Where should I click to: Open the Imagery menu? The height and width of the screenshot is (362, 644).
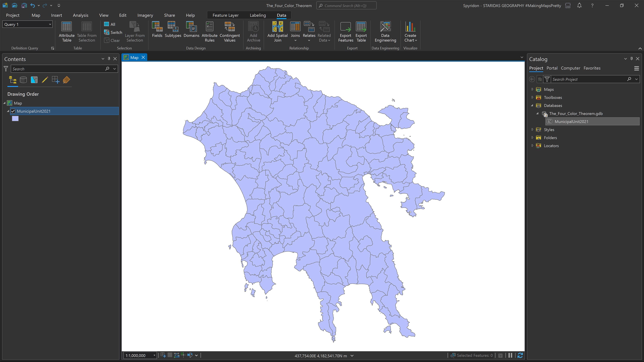click(x=145, y=15)
